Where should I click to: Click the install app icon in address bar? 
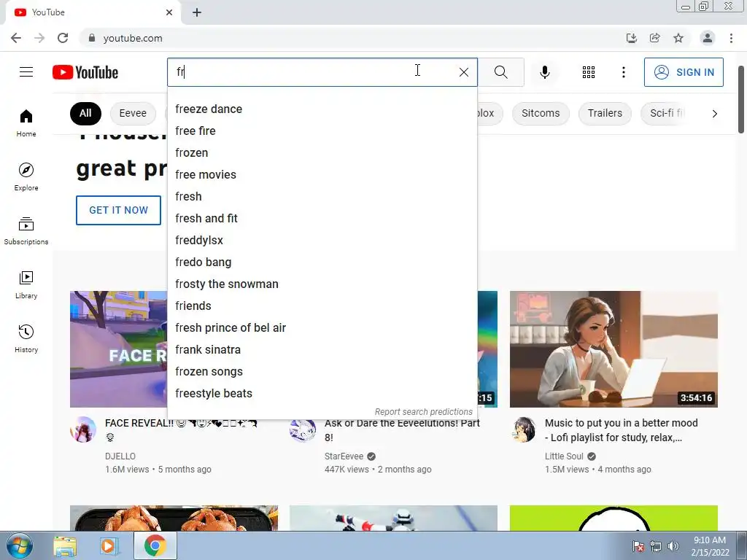[x=632, y=38]
